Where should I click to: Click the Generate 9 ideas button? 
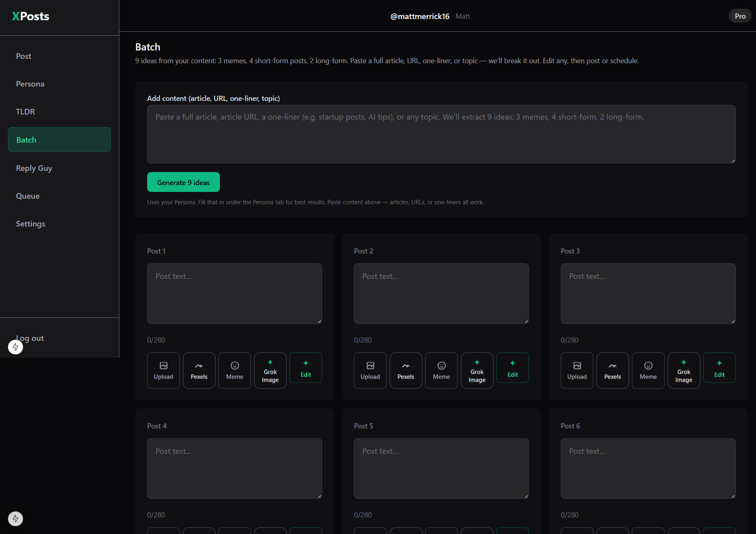(x=183, y=182)
